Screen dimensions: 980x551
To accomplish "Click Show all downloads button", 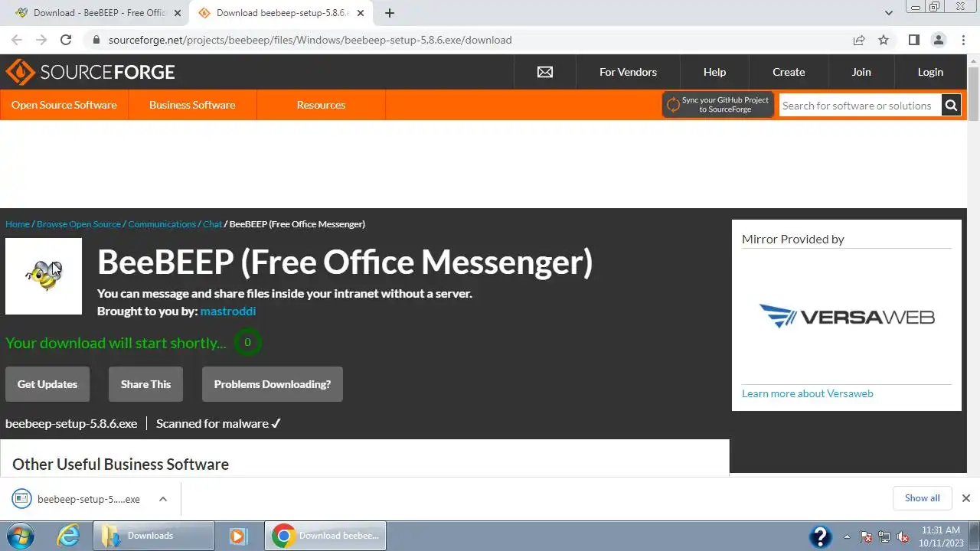I will click(922, 498).
